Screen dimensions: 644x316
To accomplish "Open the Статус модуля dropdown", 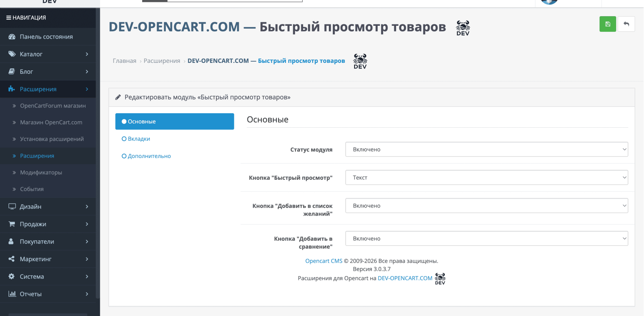I will tap(487, 149).
